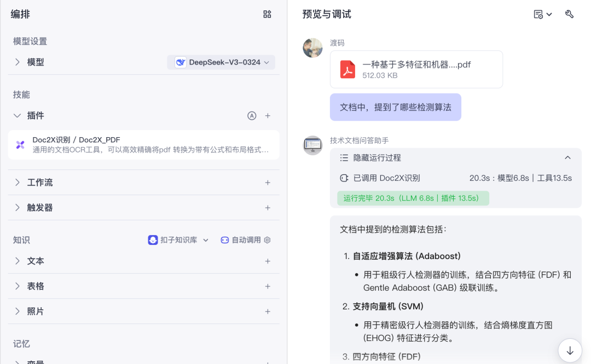The image size is (591, 364).
Task: Add a new 表格 entry
Action: (x=268, y=286)
